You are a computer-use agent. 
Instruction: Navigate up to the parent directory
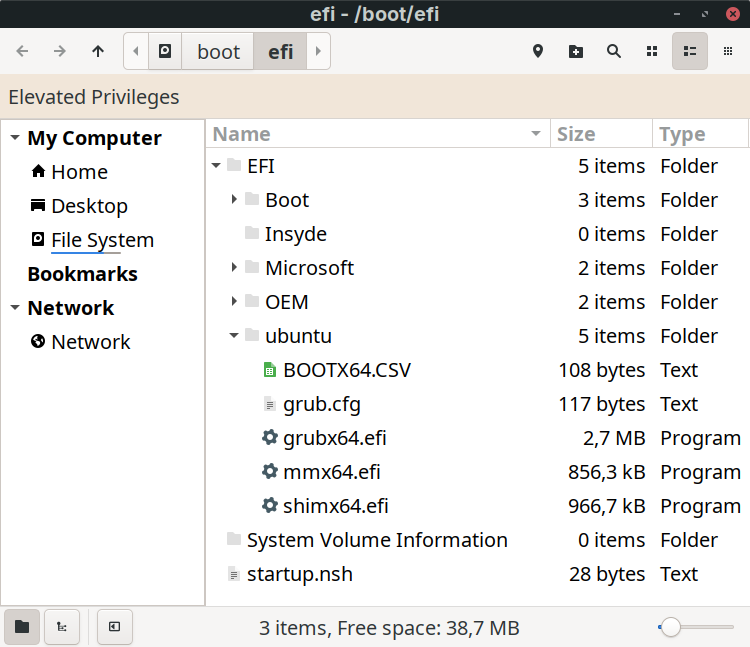point(98,51)
